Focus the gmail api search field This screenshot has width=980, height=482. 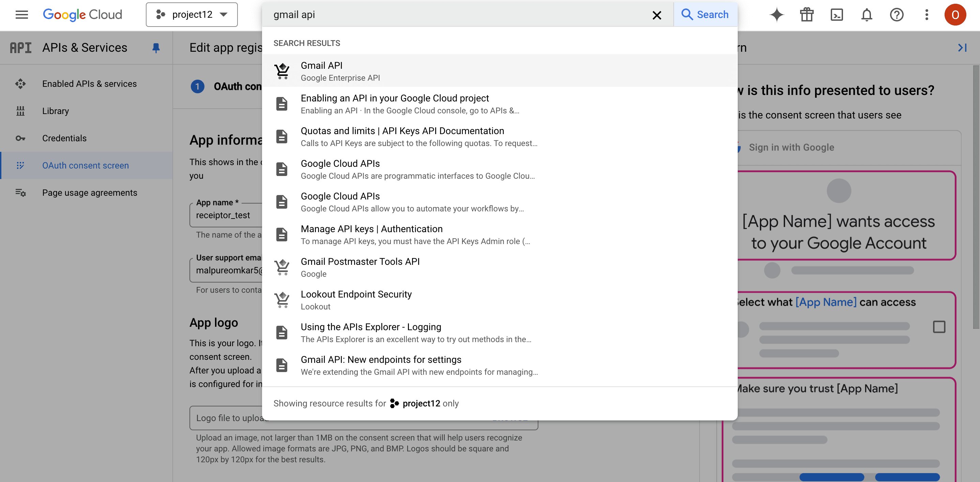tap(457, 15)
